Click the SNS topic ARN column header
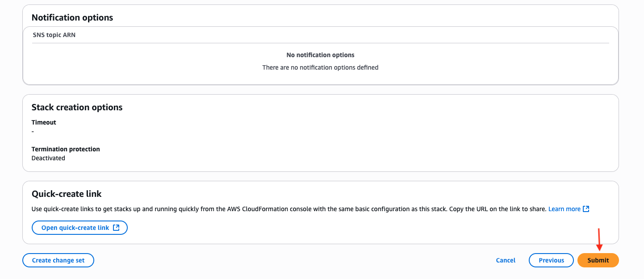 coord(54,35)
